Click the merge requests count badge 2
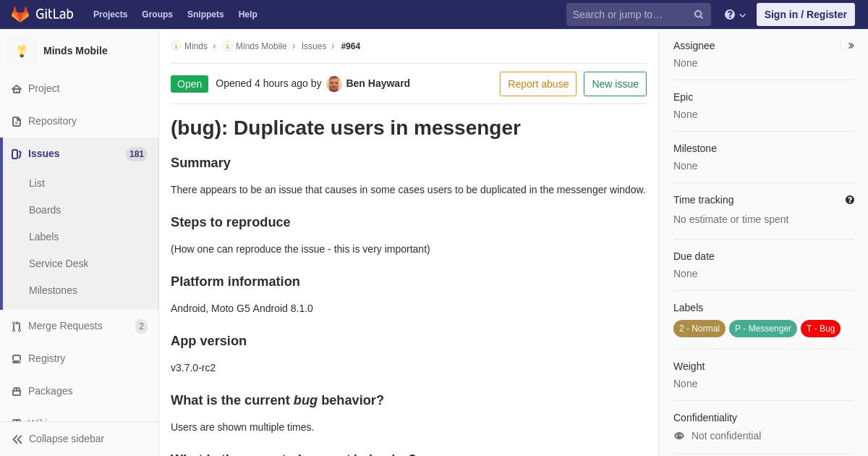The width and height of the screenshot is (868, 456). click(141, 326)
